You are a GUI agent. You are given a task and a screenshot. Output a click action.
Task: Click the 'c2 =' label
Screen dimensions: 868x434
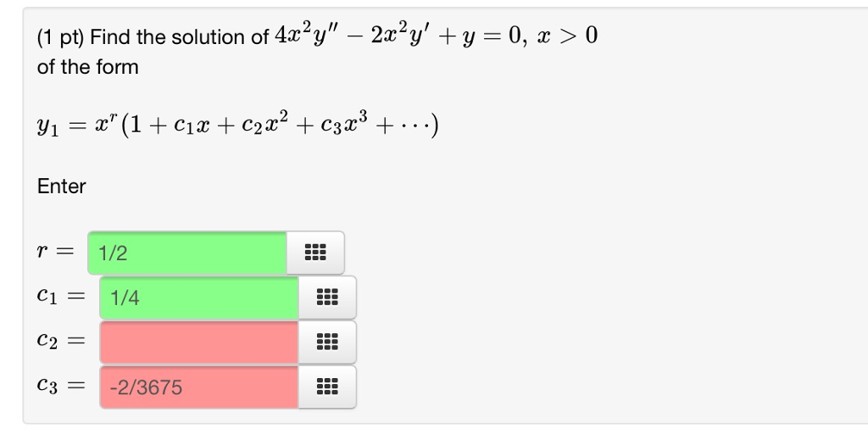62,342
